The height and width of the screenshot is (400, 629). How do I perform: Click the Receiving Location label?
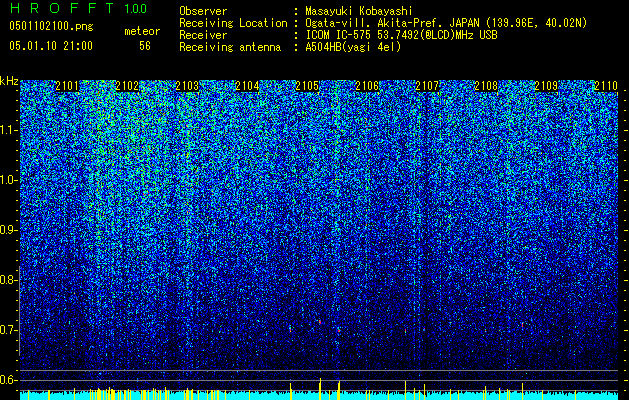[x=233, y=23]
